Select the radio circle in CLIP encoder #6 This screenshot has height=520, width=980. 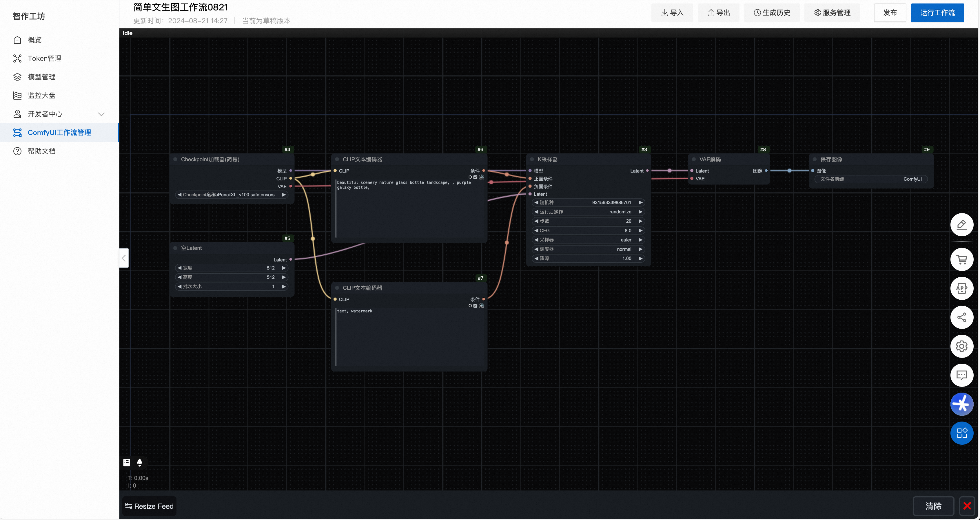click(470, 177)
